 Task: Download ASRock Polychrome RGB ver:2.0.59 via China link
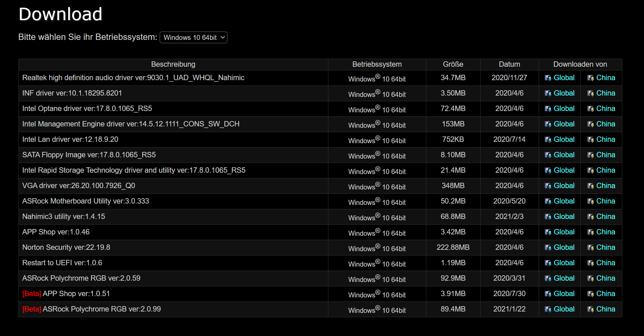[x=605, y=278]
